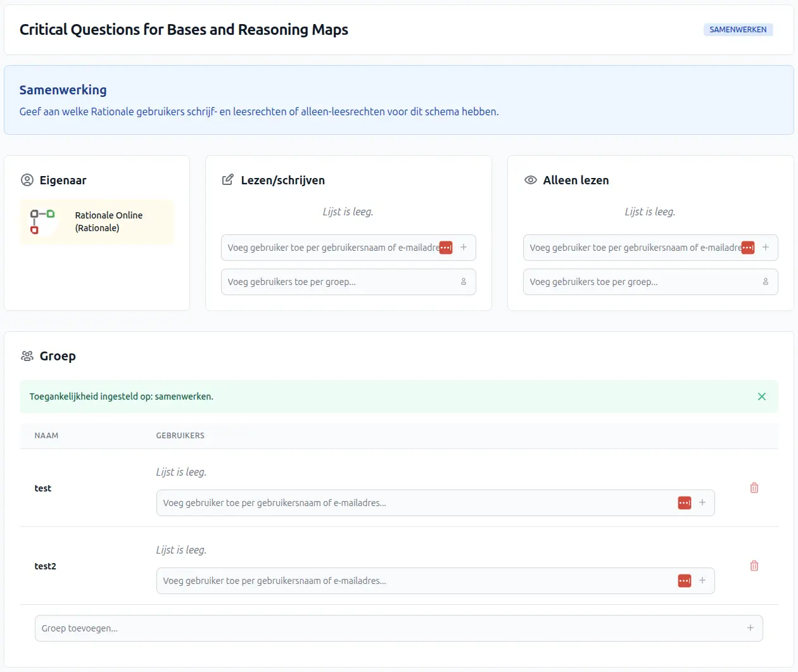Click group person icon under Lezen/schrijven
This screenshot has height=672, width=798.
464,282
